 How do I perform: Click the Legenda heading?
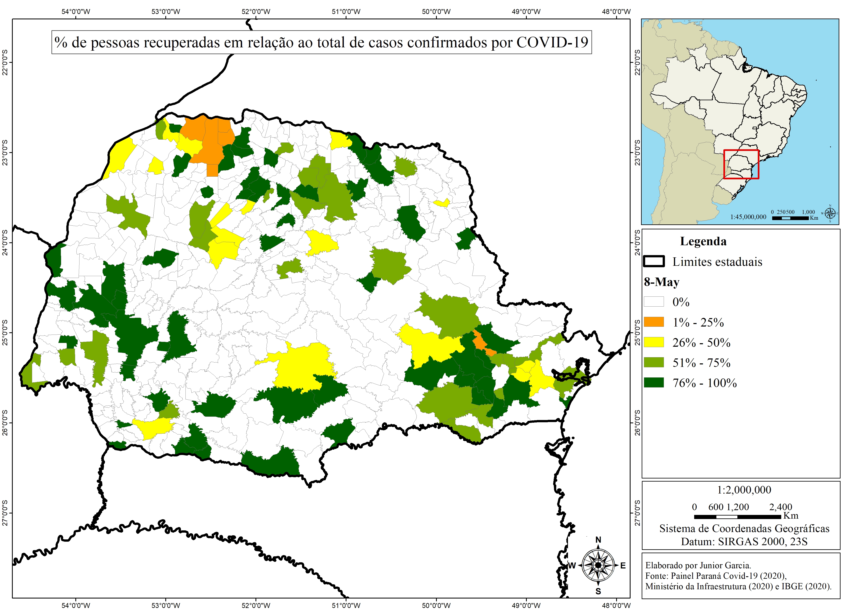[x=703, y=241]
